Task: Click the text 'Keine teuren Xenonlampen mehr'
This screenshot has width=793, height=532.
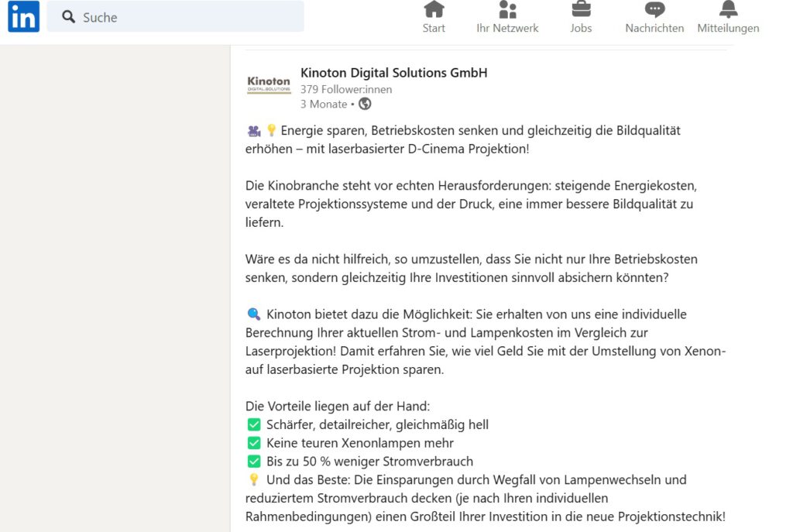Action: (x=359, y=443)
